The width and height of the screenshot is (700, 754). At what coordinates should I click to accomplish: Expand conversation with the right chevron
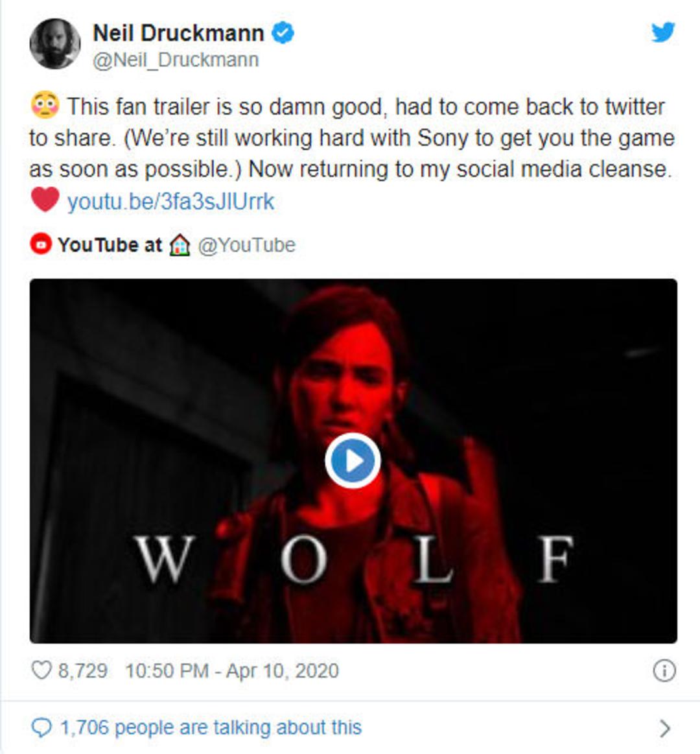tap(665, 728)
